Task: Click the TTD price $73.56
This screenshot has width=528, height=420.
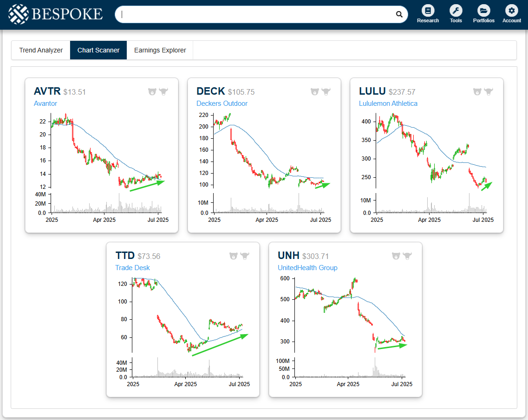Action: point(149,256)
